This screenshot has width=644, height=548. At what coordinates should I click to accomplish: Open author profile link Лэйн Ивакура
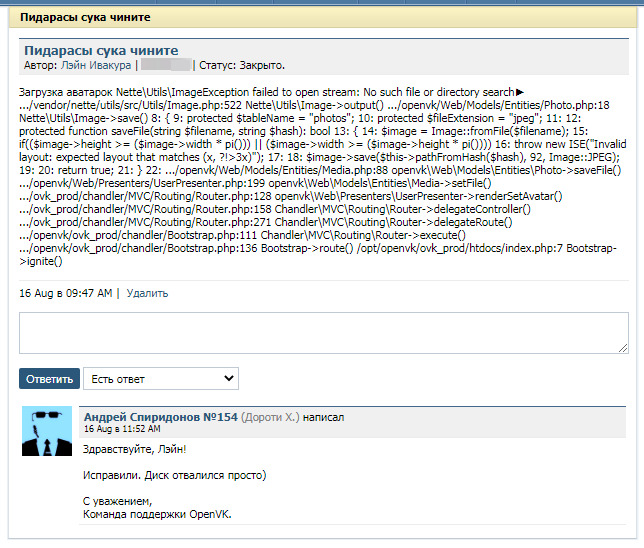[x=96, y=65]
